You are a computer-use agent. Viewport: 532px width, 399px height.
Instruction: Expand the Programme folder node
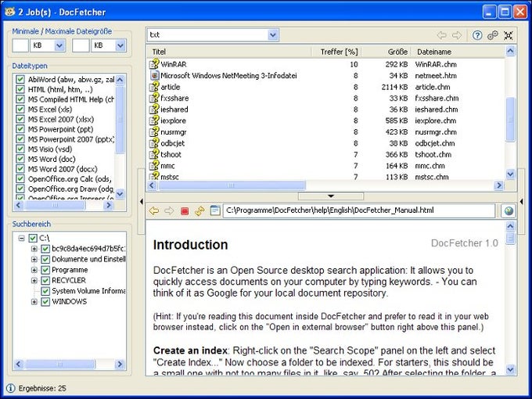(x=34, y=270)
